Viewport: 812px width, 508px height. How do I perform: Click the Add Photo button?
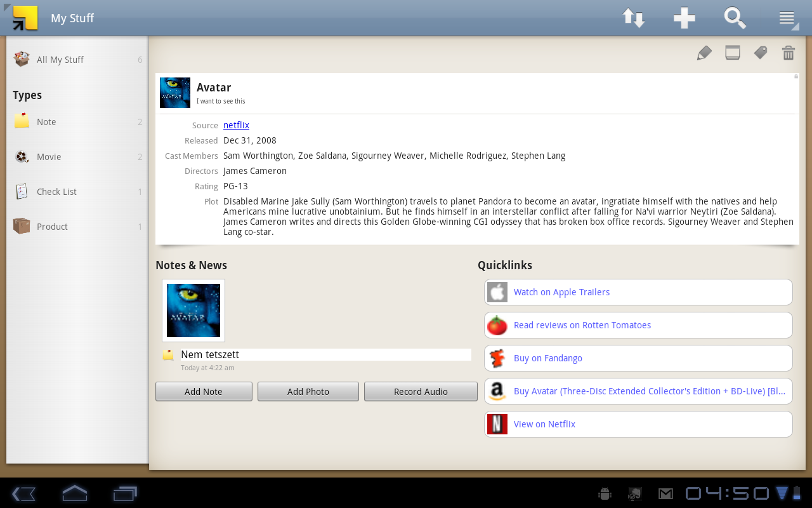[308, 392]
